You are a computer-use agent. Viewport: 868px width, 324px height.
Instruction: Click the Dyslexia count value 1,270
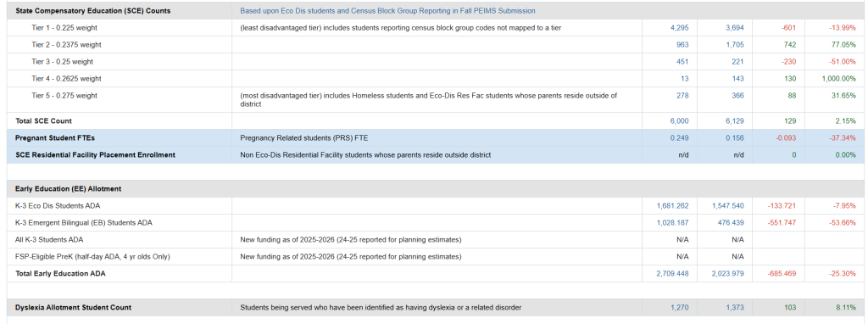[679, 307]
